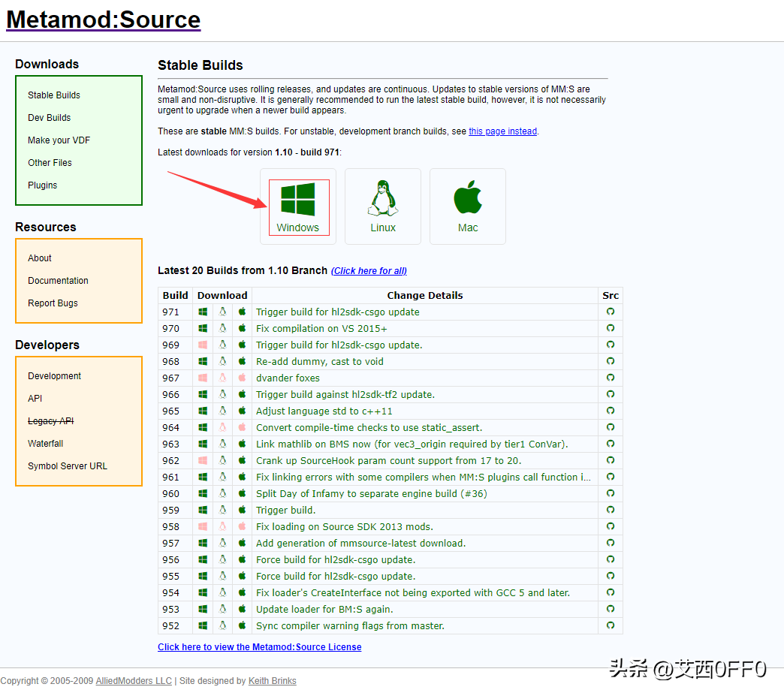View the Metamod:Source License link

click(259, 647)
